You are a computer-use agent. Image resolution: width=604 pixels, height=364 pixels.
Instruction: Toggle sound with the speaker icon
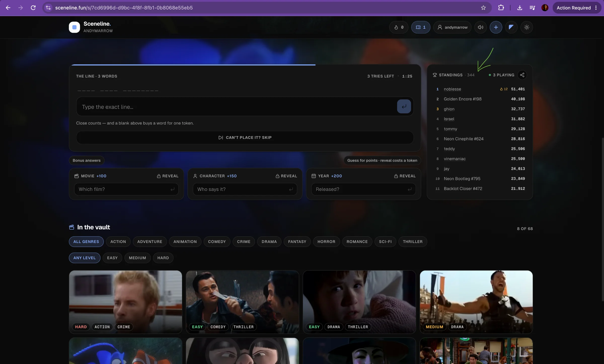[480, 27]
